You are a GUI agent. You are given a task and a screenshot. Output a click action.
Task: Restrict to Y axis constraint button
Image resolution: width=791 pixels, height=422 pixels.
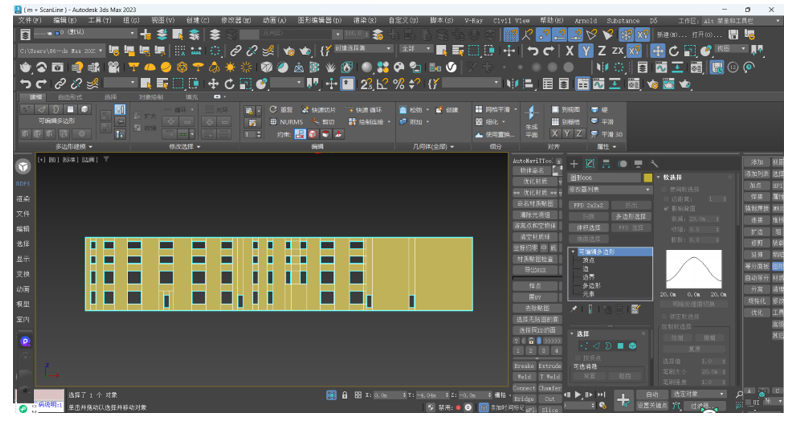coord(585,50)
